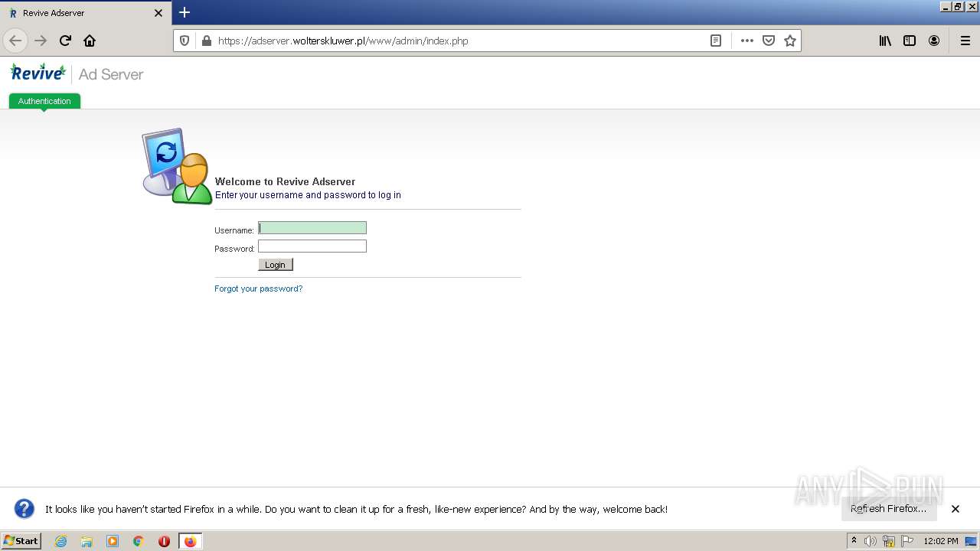
Task: Launch Chrome from the taskbar
Action: coord(139,541)
